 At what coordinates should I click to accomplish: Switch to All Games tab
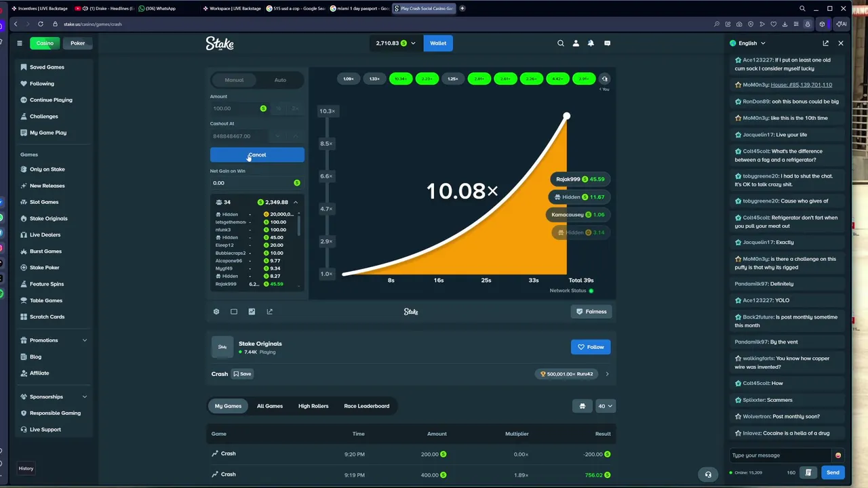[x=270, y=406]
